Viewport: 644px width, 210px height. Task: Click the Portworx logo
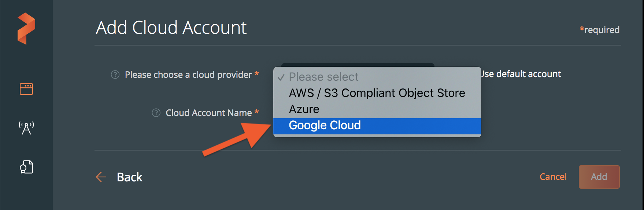[x=26, y=29]
